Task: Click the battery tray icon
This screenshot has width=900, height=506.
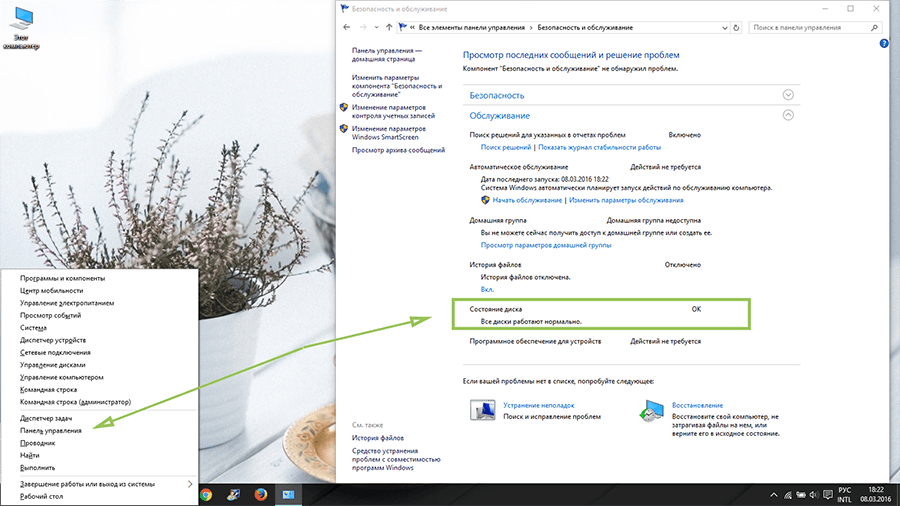Action: (801, 495)
